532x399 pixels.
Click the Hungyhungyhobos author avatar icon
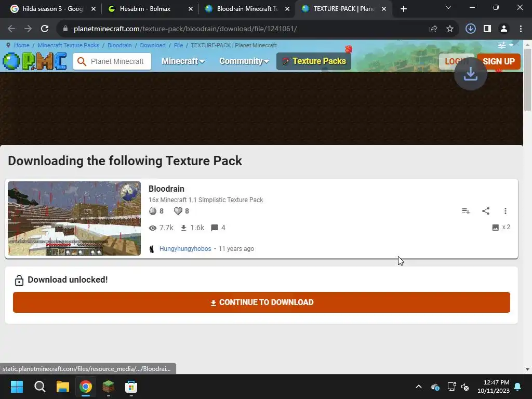coord(152,249)
